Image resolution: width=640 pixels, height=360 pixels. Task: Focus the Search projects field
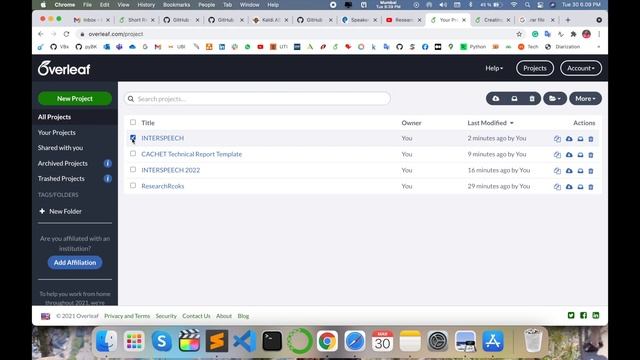point(257,99)
